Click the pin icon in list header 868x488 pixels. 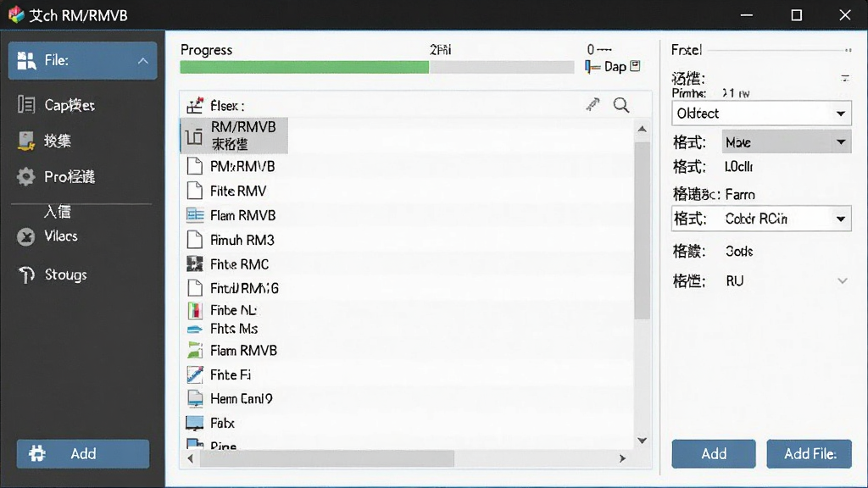click(x=593, y=104)
